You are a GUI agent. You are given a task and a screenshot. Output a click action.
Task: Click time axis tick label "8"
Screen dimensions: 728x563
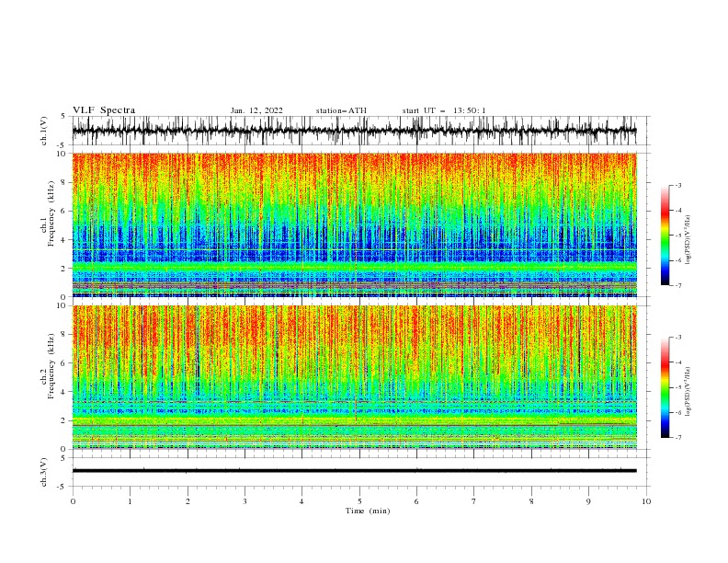531,501
